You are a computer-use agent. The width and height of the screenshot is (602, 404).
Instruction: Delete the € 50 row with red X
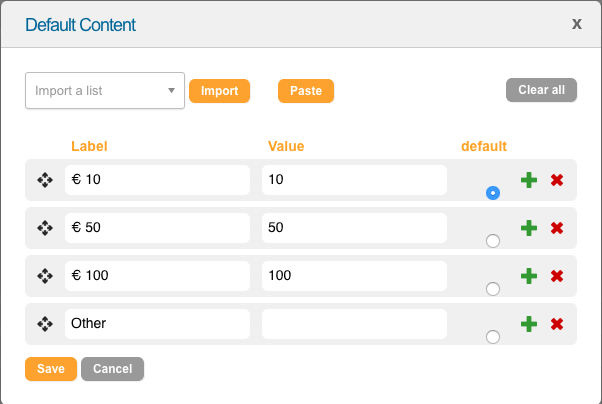coord(557,228)
